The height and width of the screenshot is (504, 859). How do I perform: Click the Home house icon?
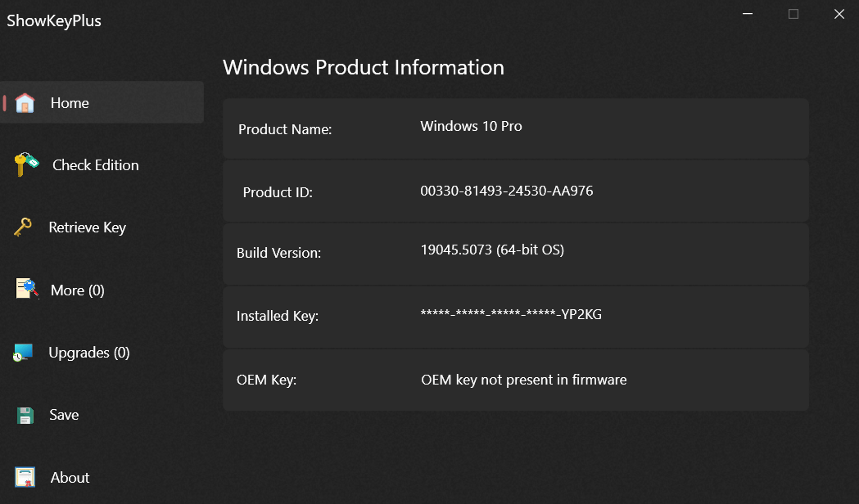pos(25,103)
